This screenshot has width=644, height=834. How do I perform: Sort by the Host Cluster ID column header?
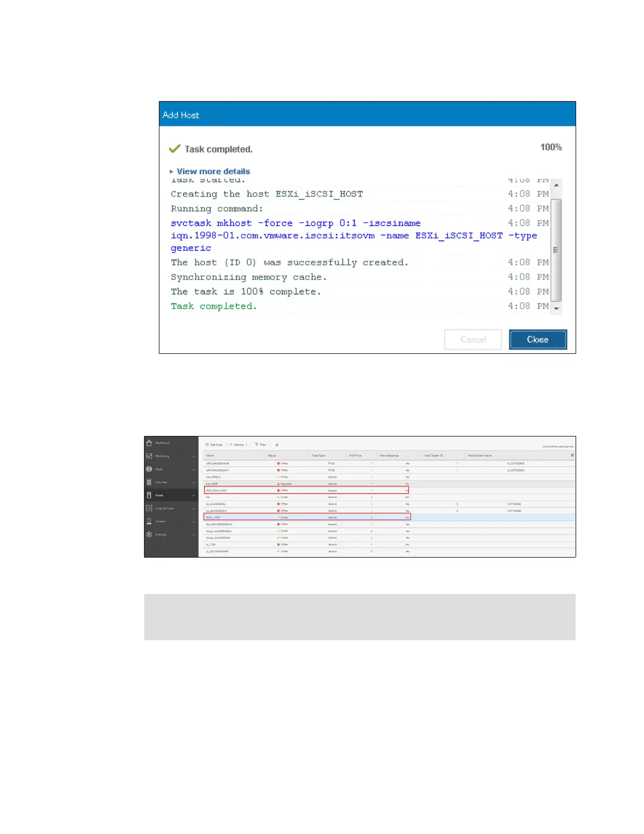tap(434, 455)
